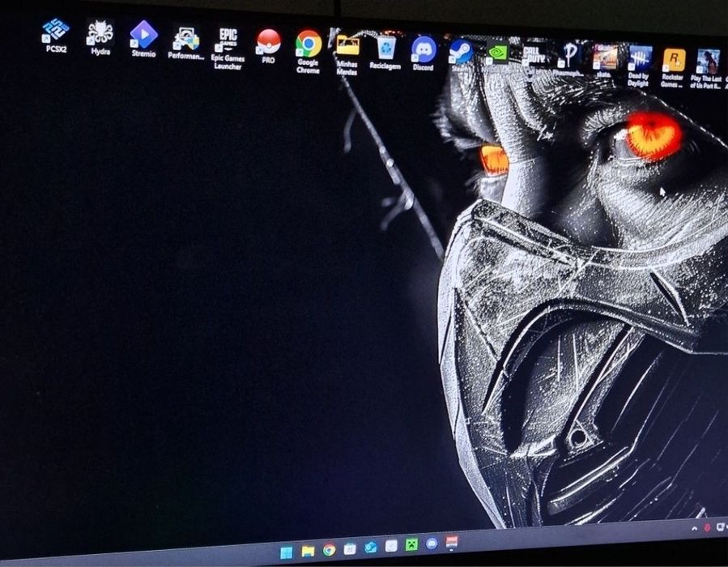Open the red running app in taskbar

(452, 542)
